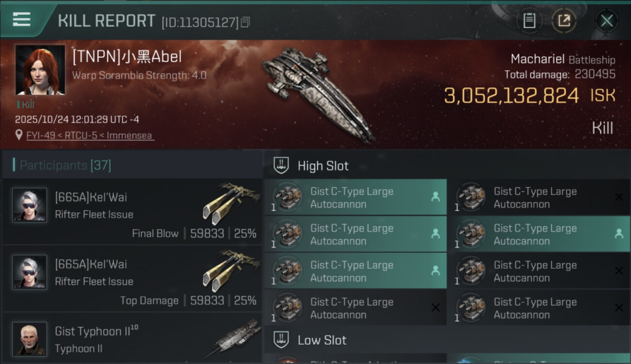Toggle person icon on second left autocannon

coord(435,234)
